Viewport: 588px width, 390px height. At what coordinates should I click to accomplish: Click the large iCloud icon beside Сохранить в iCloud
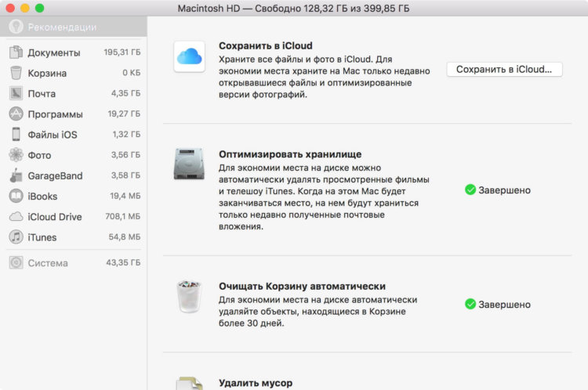(190, 56)
